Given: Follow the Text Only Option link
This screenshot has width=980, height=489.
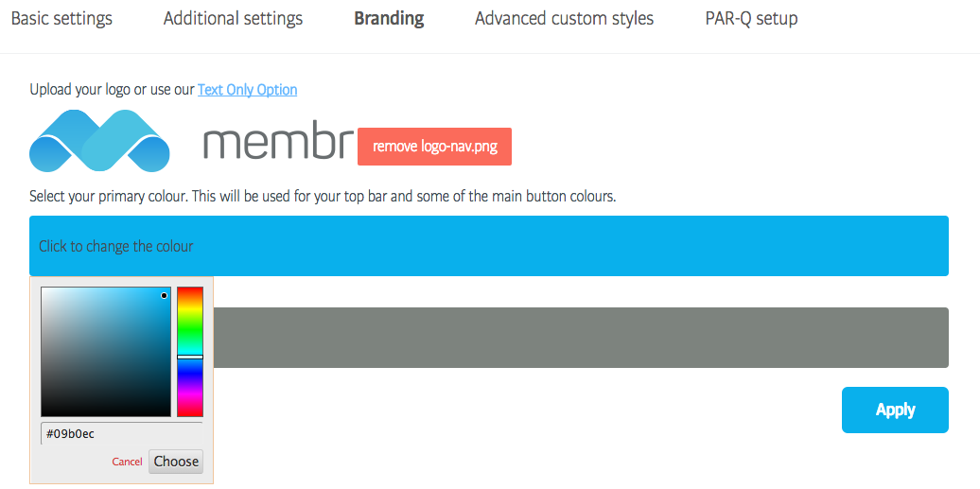Looking at the screenshot, I should tap(247, 90).
